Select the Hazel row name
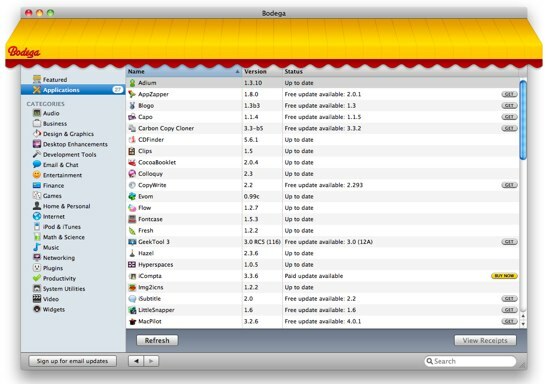Screen dimensions: 550x384 [x=146, y=253]
